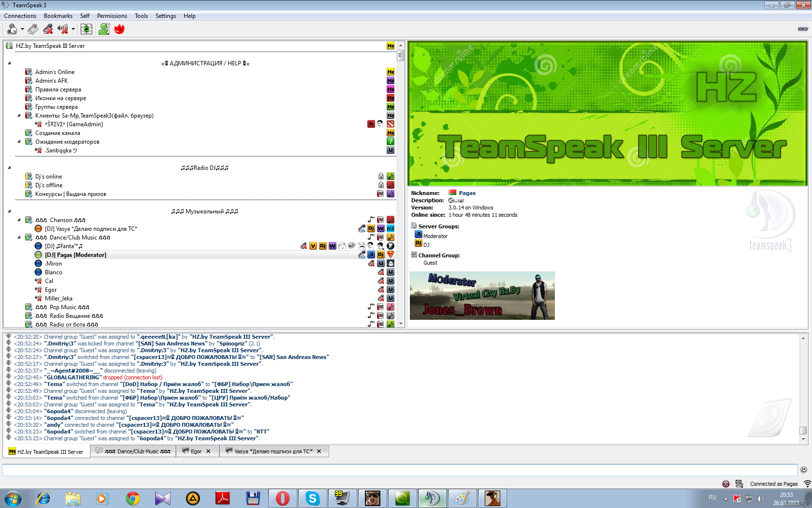The width and height of the screenshot is (812, 508).
Task: Click the red error status bar icon
Action: (726, 484)
